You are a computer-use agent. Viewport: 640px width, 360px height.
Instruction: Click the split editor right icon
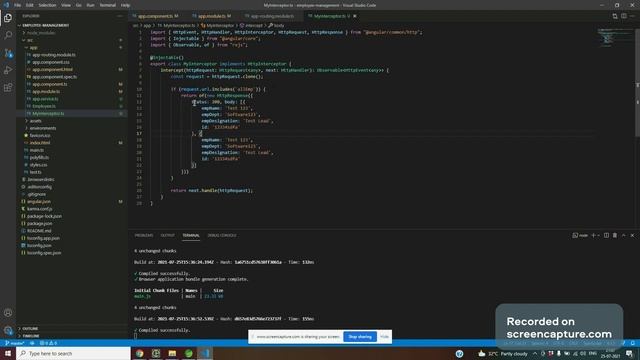coord(624,16)
